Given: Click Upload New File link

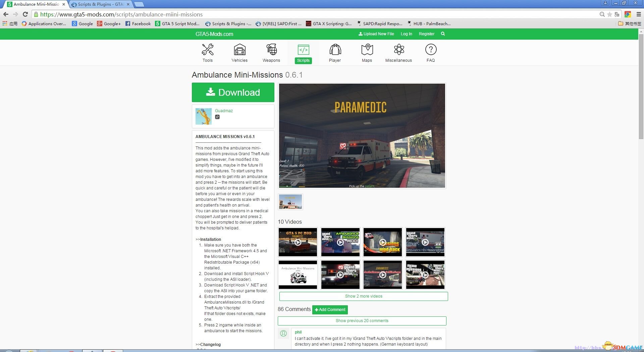Looking at the screenshot, I should tap(376, 34).
